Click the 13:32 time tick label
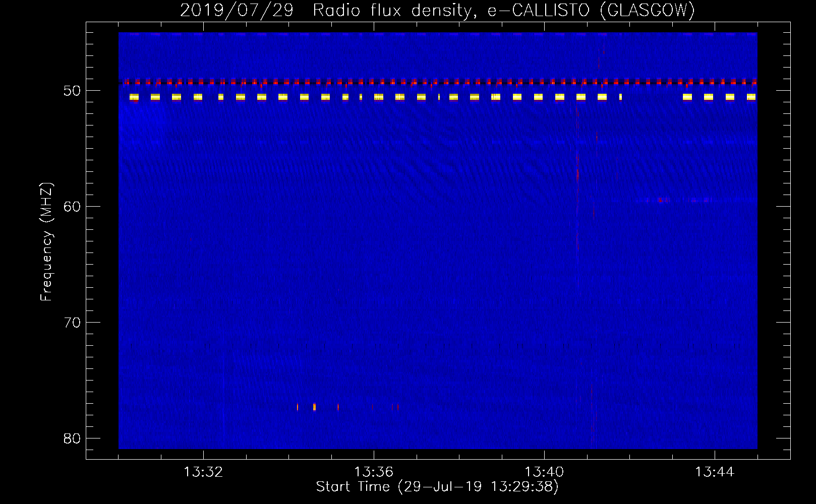Viewport: 816px width, 504px height. (203, 472)
